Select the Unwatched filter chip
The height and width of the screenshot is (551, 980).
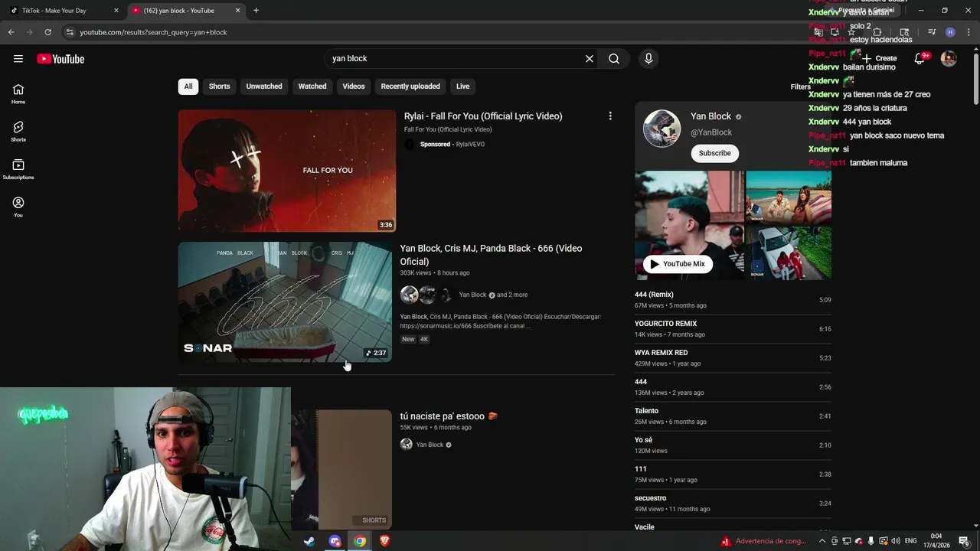[264, 86]
